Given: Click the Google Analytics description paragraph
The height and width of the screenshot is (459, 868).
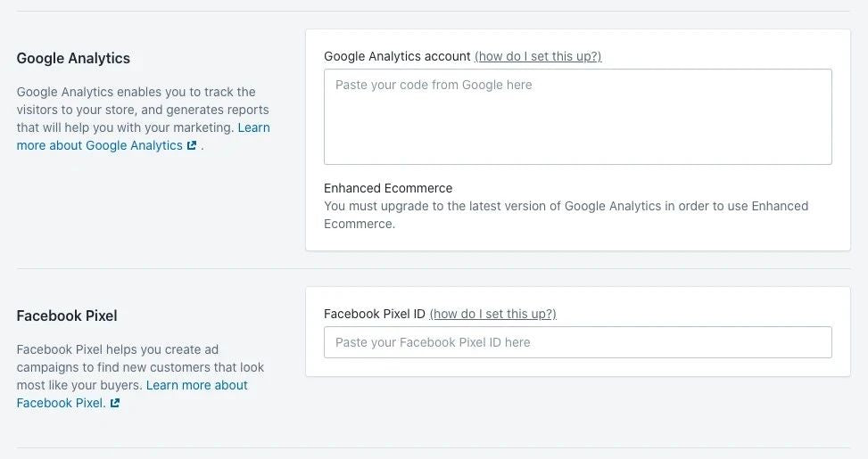Looking at the screenshot, I should coord(136,110).
